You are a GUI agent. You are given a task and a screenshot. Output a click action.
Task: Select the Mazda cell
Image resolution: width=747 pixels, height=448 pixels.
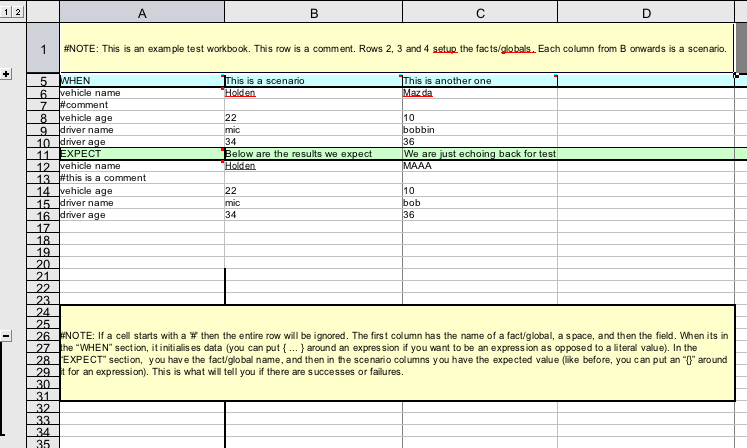click(x=480, y=93)
